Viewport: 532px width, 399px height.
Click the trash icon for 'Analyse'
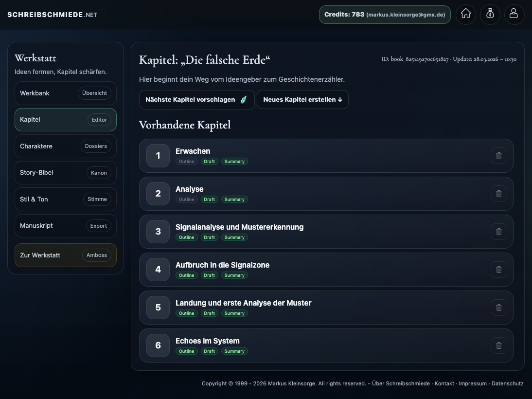click(x=498, y=193)
